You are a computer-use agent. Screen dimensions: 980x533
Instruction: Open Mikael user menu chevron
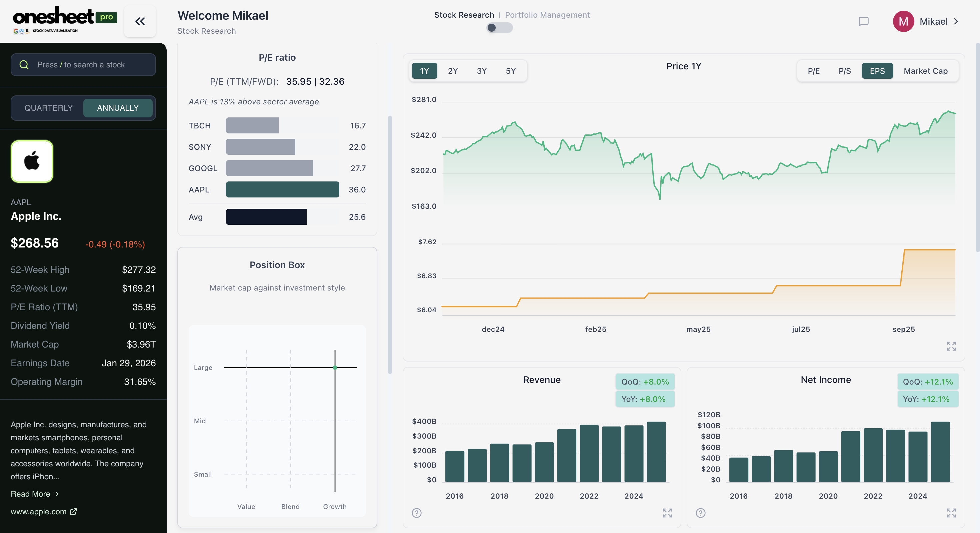pyautogui.click(x=956, y=21)
